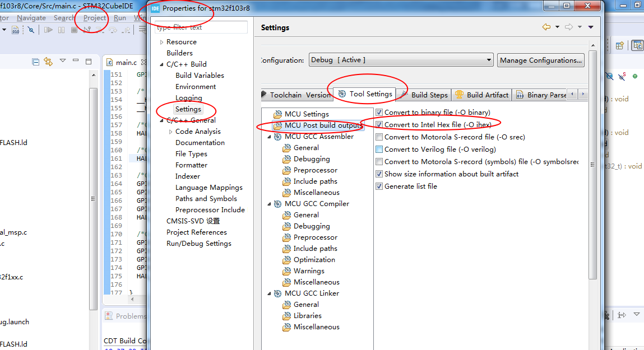Open the Navigate menu
644x350 pixels.
31,18
